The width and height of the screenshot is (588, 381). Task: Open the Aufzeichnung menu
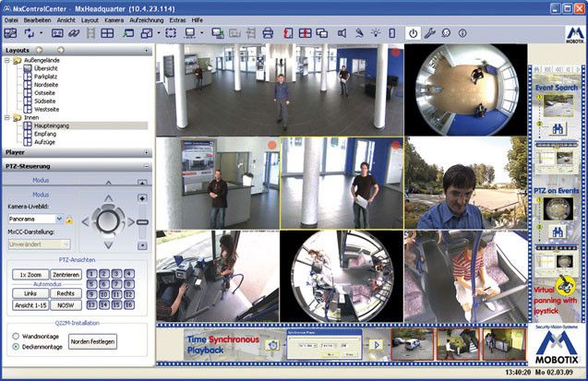point(148,18)
